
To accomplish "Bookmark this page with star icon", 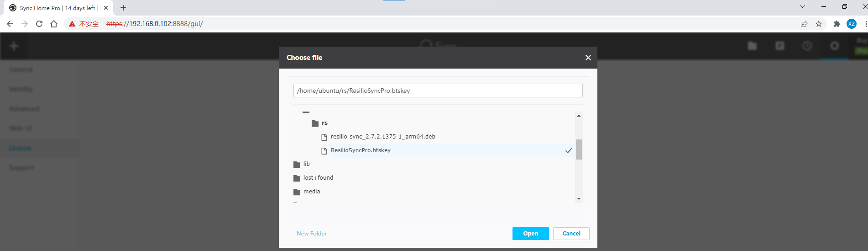I will tap(819, 24).
